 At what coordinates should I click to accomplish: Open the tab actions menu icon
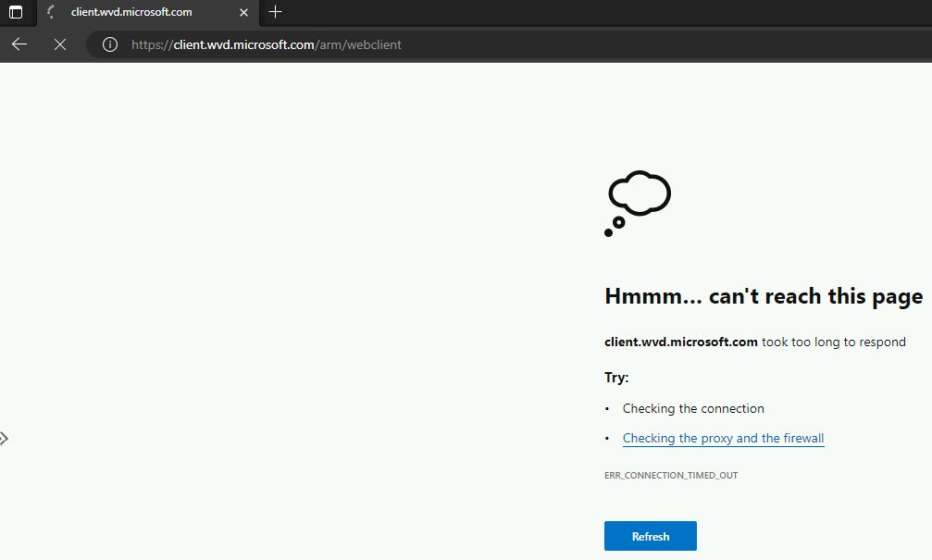pos(16,12)
